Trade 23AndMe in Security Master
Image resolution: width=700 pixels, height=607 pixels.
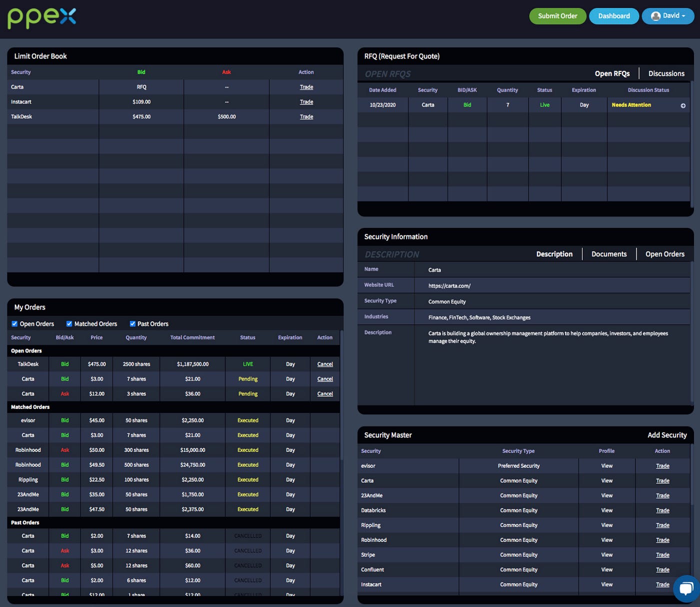tap(662, 495)
